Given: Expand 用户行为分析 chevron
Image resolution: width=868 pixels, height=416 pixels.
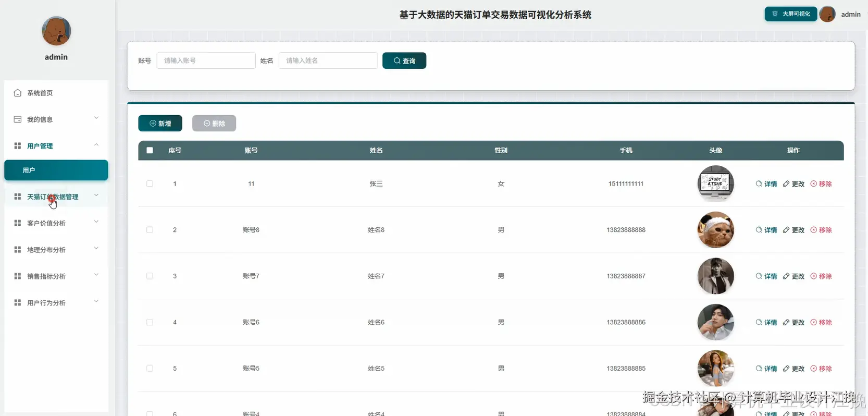Looking at the screenshot, I should click(96, 301).
